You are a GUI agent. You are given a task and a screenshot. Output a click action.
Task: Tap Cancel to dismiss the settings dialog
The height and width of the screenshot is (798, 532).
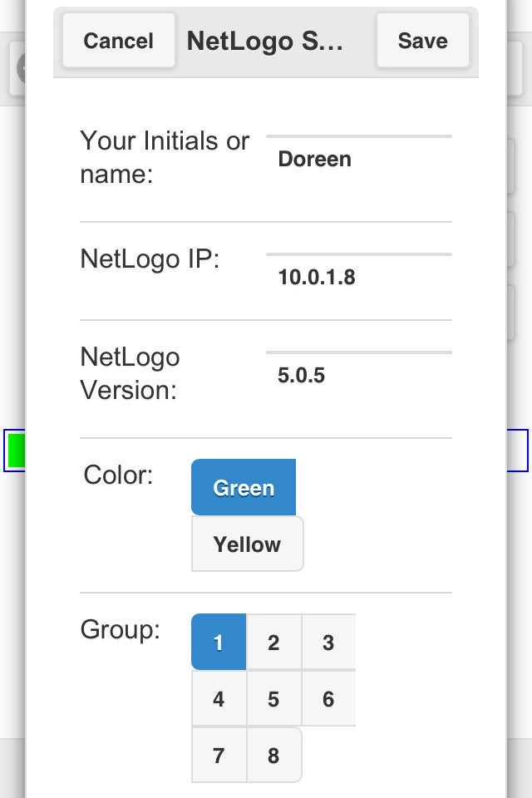point(118,40)
